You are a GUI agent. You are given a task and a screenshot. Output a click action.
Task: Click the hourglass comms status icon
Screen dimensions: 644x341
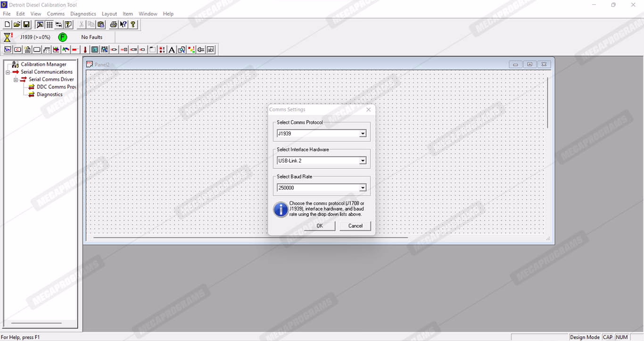(x=8, y=37)
